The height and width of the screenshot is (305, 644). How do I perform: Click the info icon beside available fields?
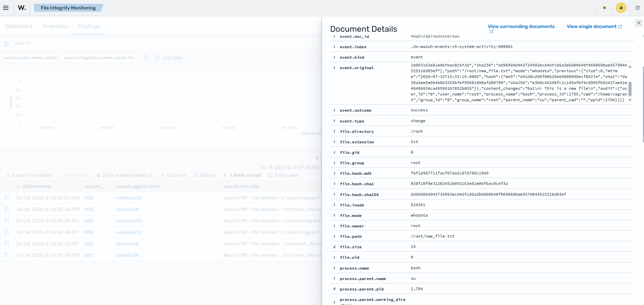151,175
